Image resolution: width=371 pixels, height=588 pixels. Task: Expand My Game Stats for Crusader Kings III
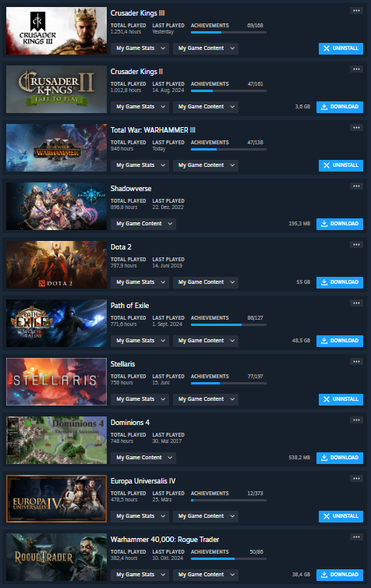(x=140, y=48)
